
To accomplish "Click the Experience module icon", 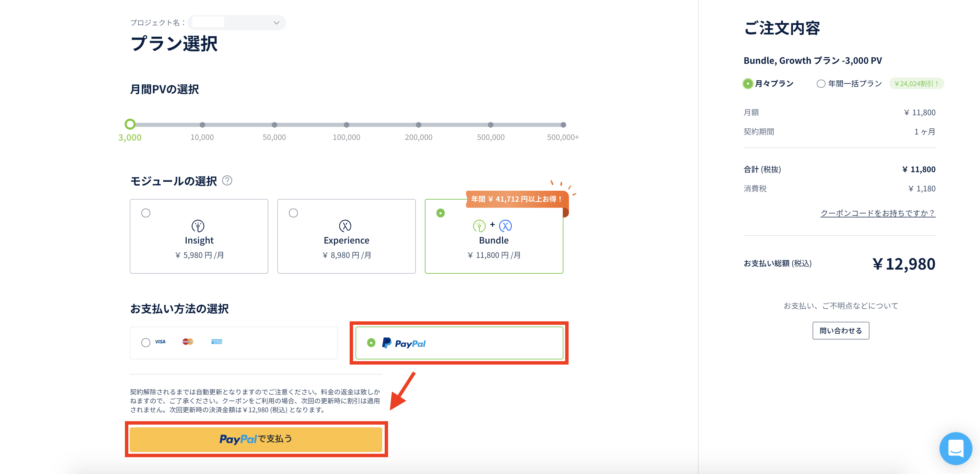I will [345, 226].
